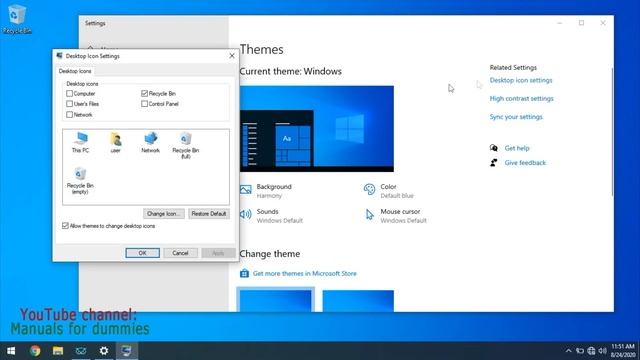Open the Windows Start menu
Screen dimensions: 640x360
tap(11, 351)
